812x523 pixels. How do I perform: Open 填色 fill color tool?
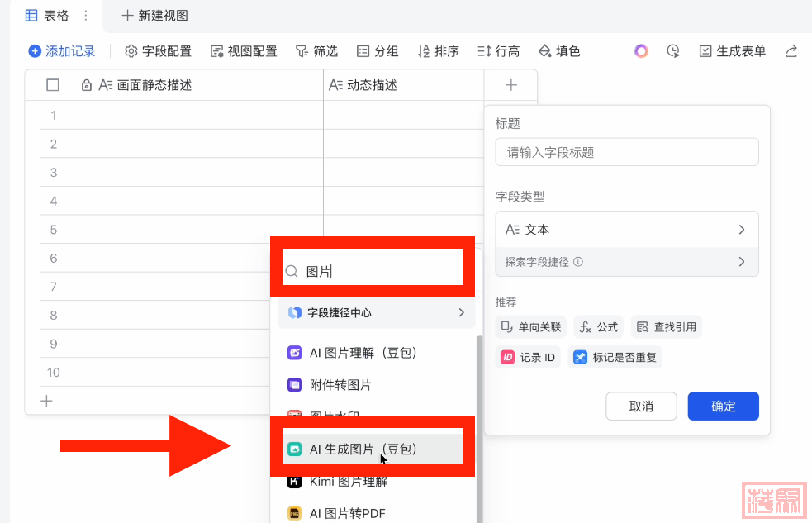(x=559, y=51)
